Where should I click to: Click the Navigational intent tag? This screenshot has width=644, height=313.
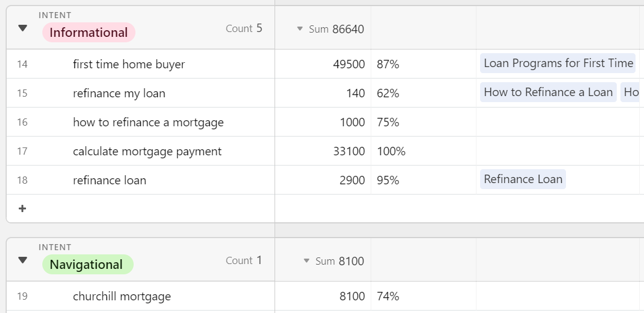click(x=86, y=265)
